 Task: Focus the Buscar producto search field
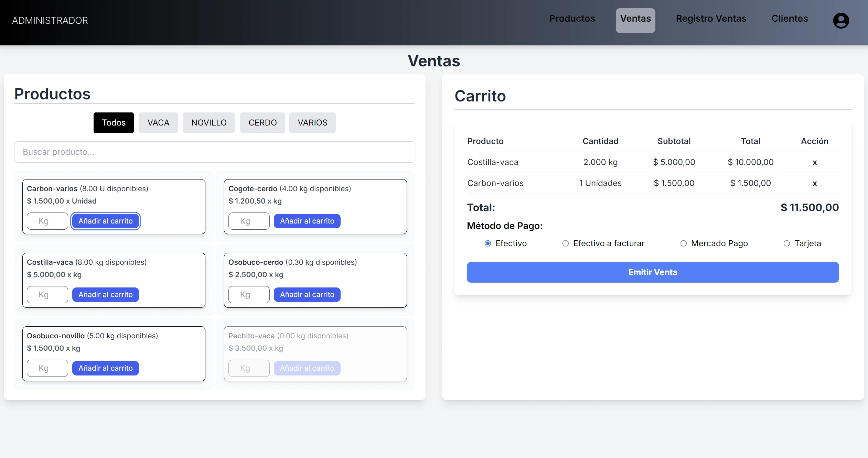coord(215,152)
